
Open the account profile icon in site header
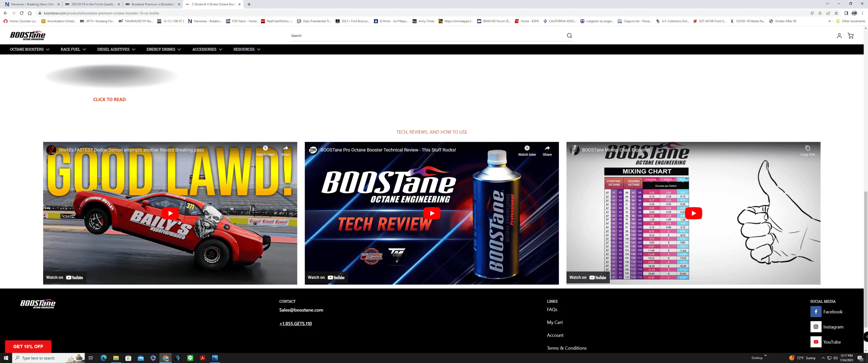point(839,36)
